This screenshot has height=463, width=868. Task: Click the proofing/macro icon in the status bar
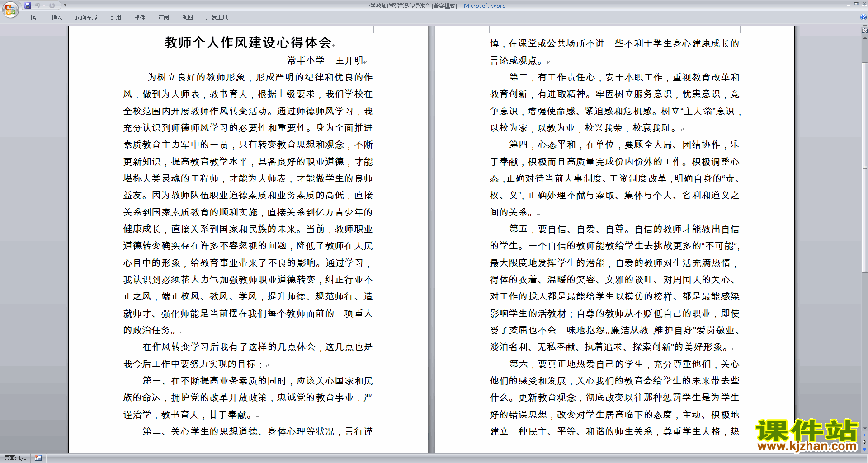tap(38, 458)
